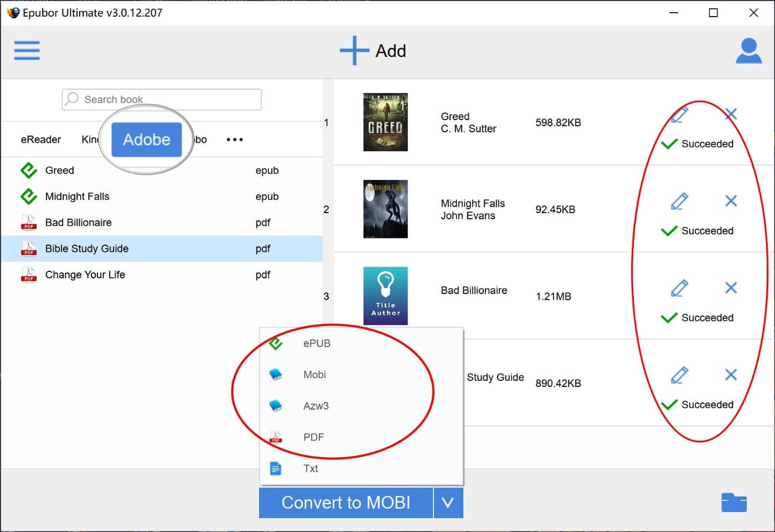
Task: Click Bad Billionaire title in conversion list
Action: 474,290
